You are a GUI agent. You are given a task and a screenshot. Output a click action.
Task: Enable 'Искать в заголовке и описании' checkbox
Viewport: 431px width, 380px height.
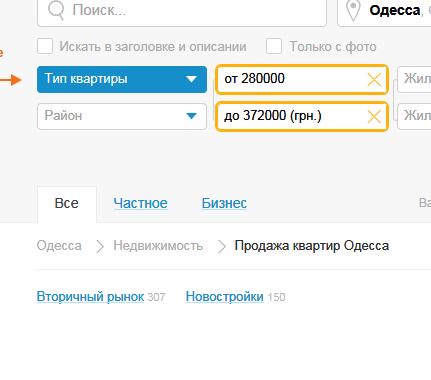click(45, 46)
